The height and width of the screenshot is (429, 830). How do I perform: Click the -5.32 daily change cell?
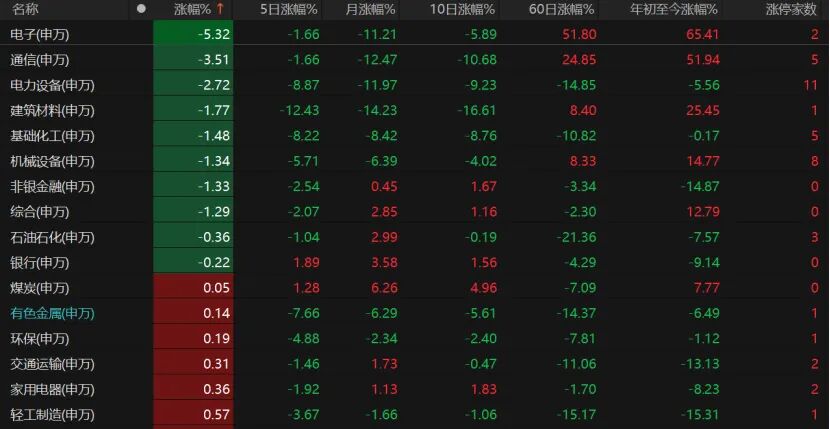point(193,33)
